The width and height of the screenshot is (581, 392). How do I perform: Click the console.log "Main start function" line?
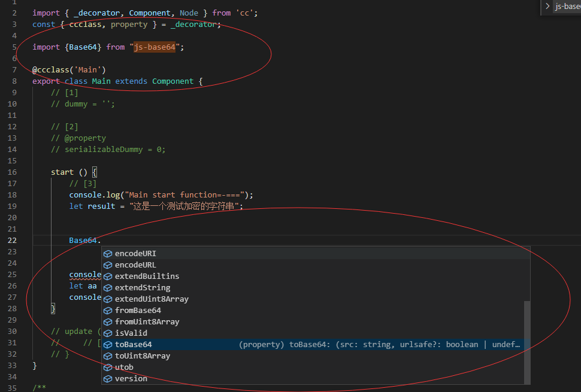[161, 195]
